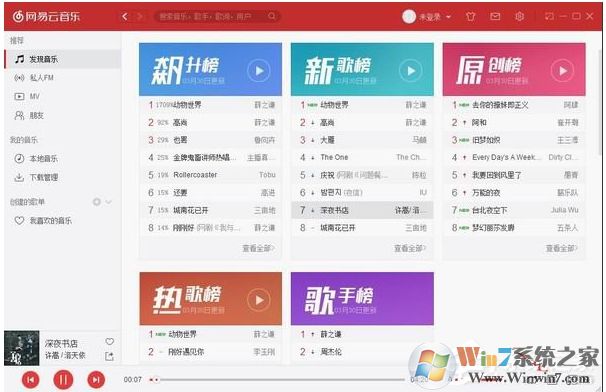Select 深夜书店 row in 新歌榜
The width and height of the screenshot is (606, 392).
click(362, 210)
